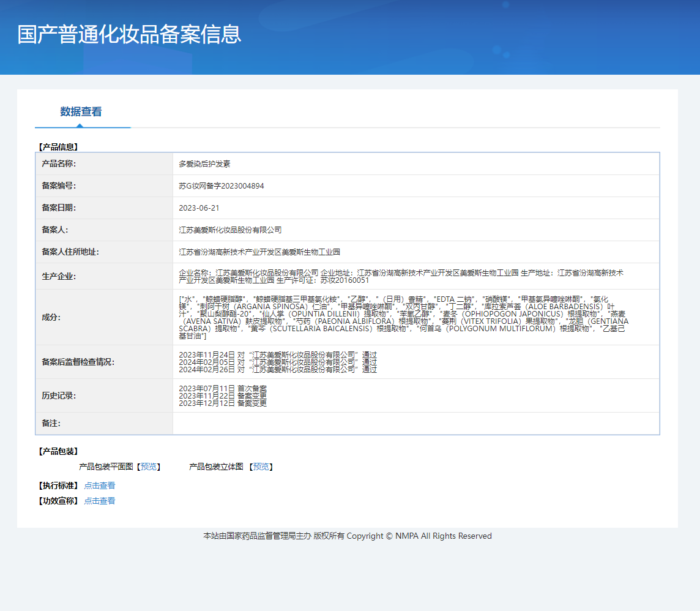Screen dimensions: 700x611
Task: Click the 2023年07月11日 首次备案 history entry
Action: 223,388
